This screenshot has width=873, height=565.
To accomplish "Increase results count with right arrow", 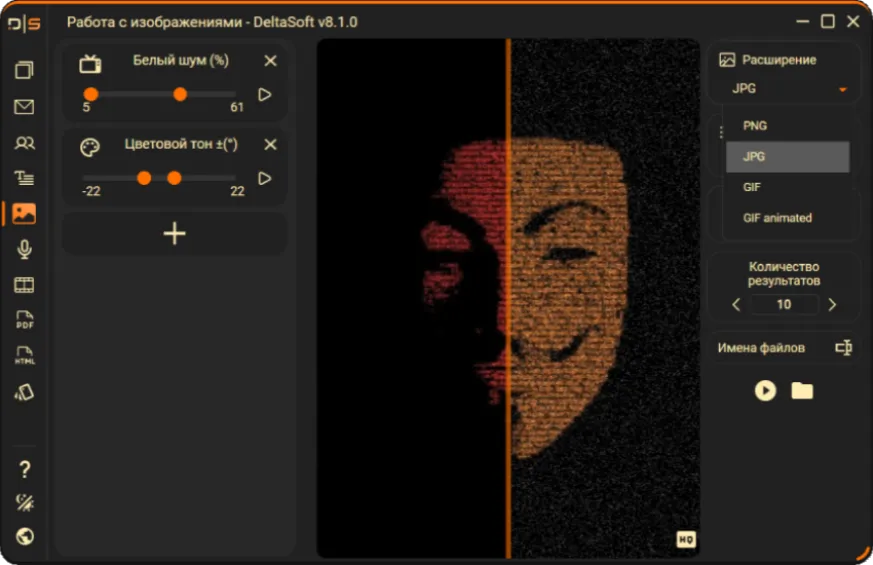I will tap(832, 304).
